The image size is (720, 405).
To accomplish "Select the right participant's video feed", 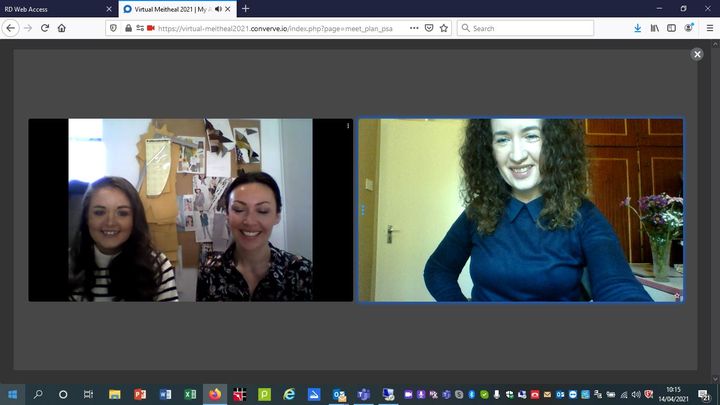I will [520, 210].
